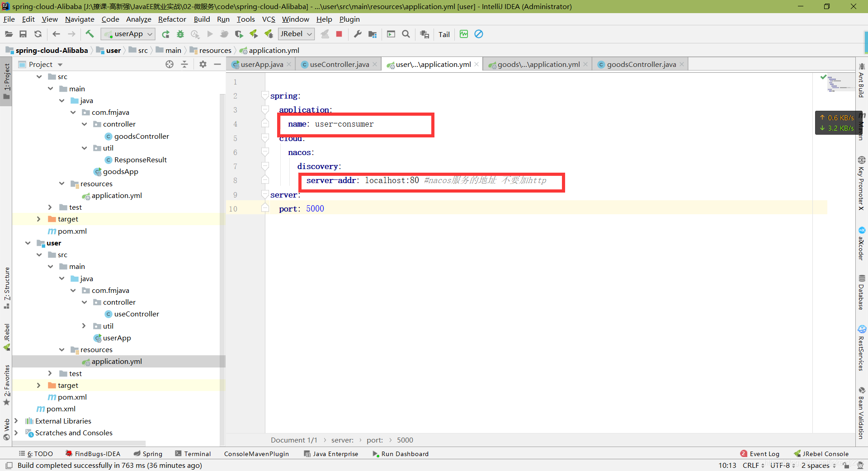Expand the util folder under user
This screenshot has width=868, height=471.
coord(84,326)
